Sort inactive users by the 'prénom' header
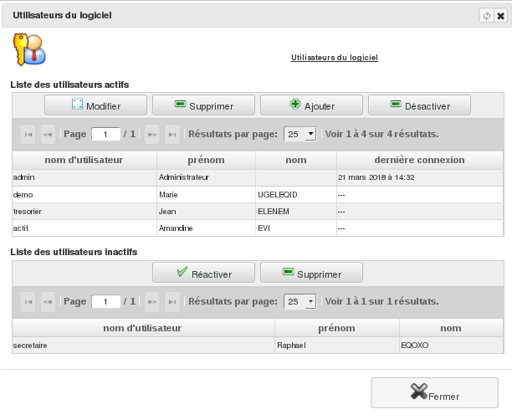Screen dimensions: 512x420 pyautogui.click(x=337, y=328)
